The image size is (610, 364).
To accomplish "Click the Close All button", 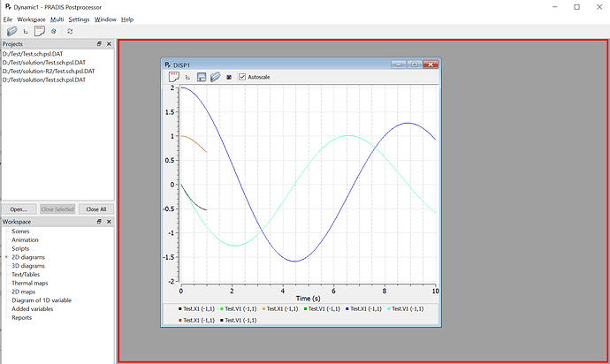I will point(96,209).
